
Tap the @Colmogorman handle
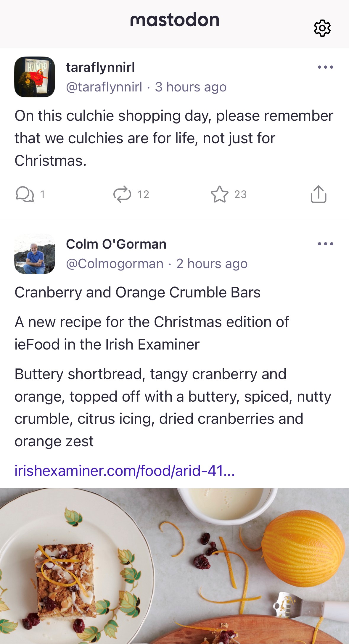(x=115, y=264)
